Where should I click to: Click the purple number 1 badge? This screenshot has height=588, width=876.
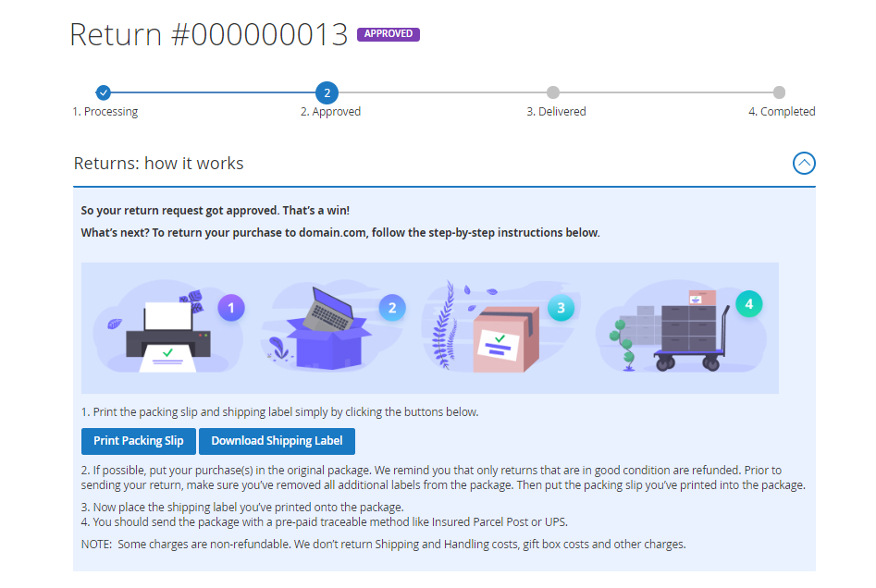(x=231, y=308)
